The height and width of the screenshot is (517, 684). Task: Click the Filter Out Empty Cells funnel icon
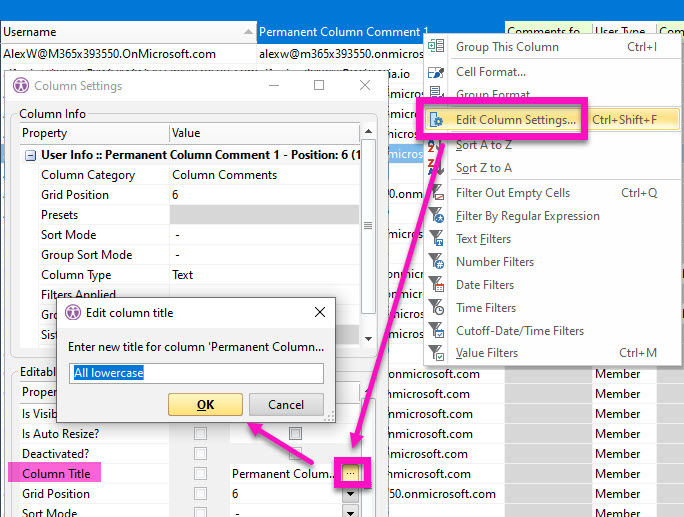pyautogui.click(x=436, y=193)
